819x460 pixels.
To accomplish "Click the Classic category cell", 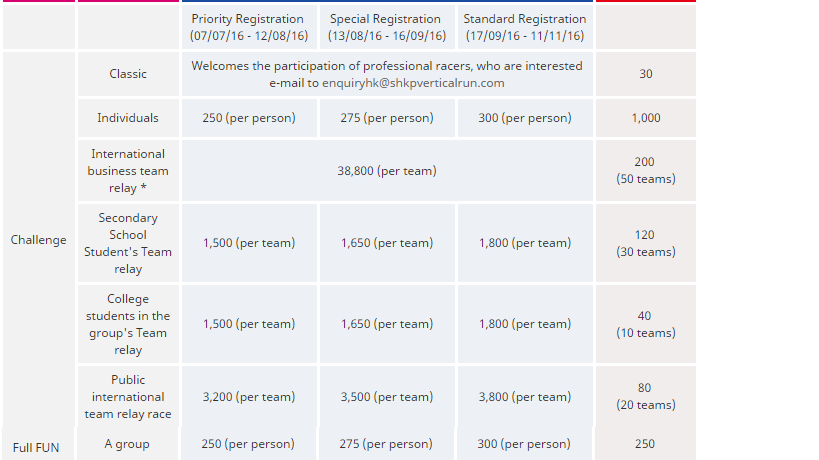I will pos(128,74).
